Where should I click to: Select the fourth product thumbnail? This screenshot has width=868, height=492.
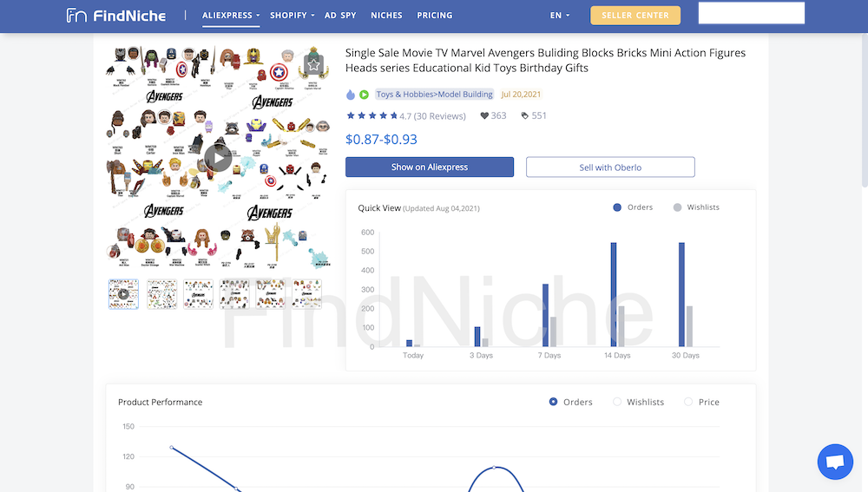234,294
